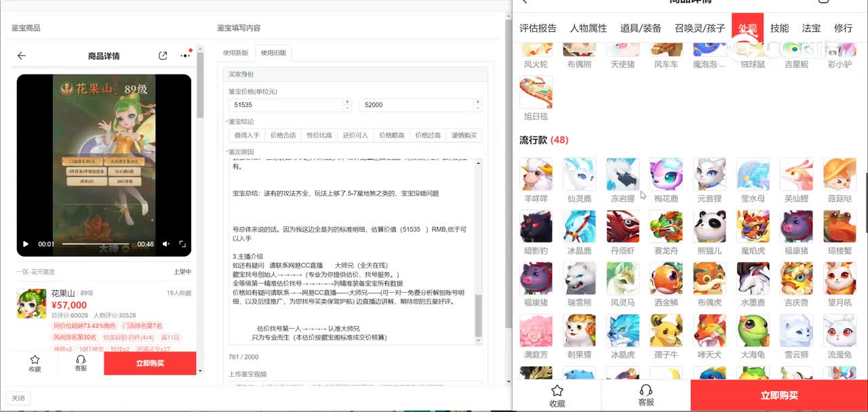
Task: Select the 梅花鹿 pet icon
Action: (x=666, y=175)
